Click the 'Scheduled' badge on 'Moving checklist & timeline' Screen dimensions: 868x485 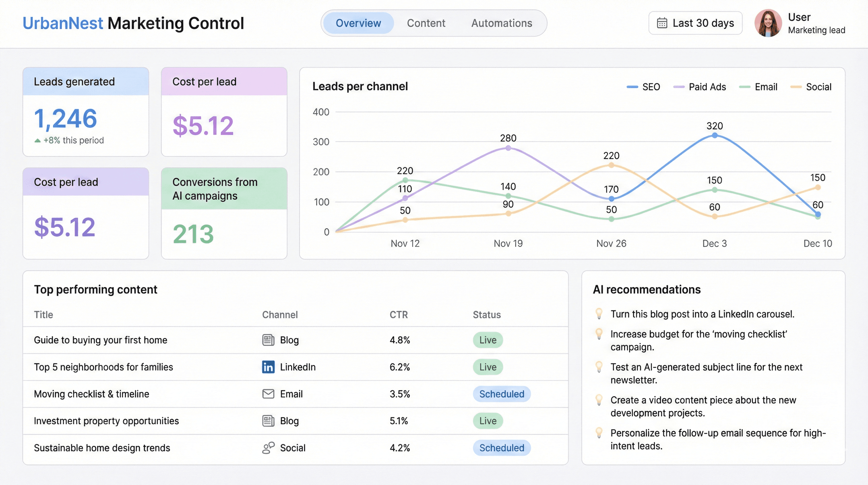[x=502, y=394]
